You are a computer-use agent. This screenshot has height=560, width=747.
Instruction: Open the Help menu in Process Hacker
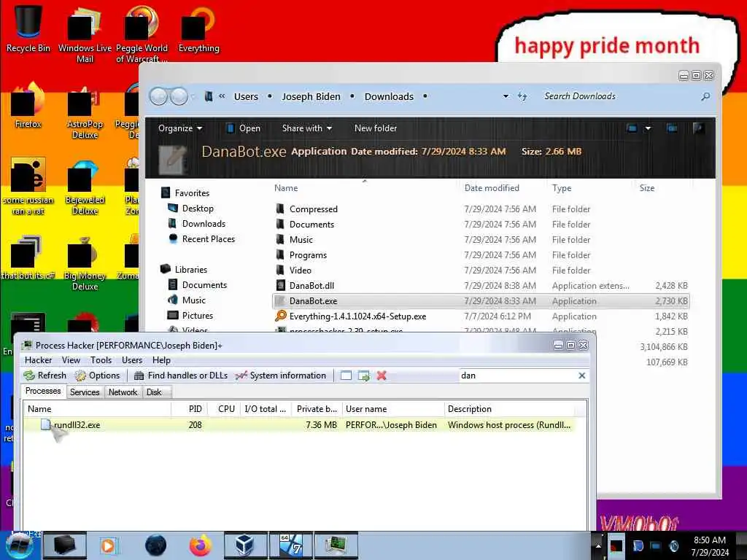point(161,360)
